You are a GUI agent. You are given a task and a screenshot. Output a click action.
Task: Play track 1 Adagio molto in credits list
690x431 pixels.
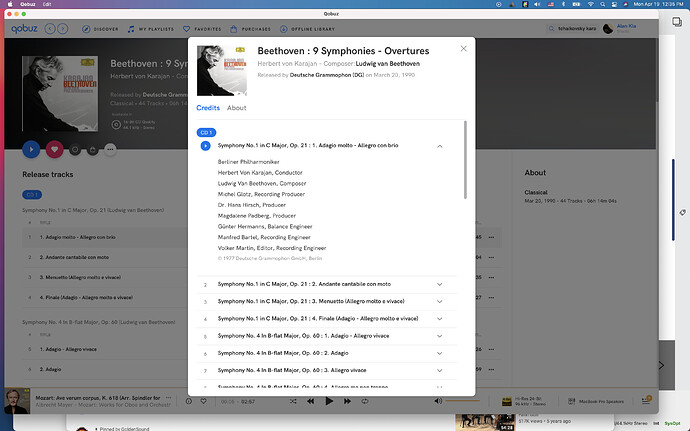[x=206, y=145]
